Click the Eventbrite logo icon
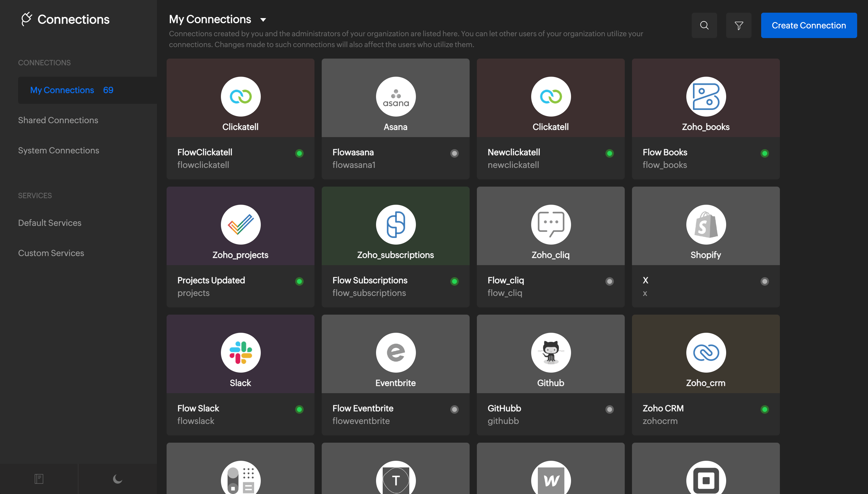868x494 pixels. [x=396, y=352]
